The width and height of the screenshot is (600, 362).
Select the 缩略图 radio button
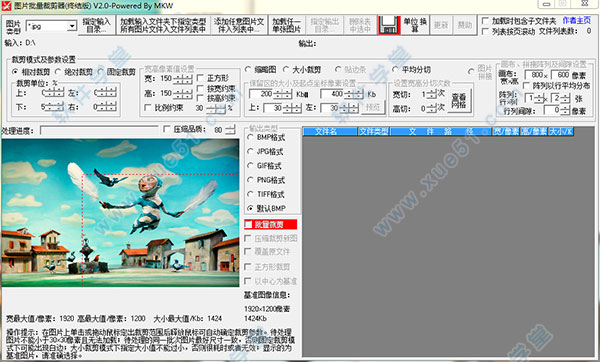248,70
